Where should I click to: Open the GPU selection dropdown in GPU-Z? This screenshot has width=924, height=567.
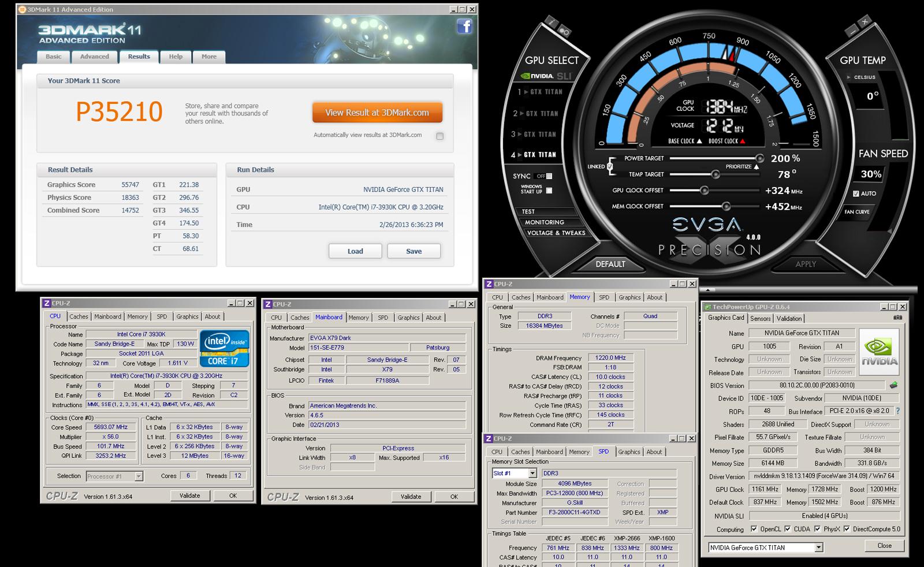pyautogui.click(x=818, y=547)
